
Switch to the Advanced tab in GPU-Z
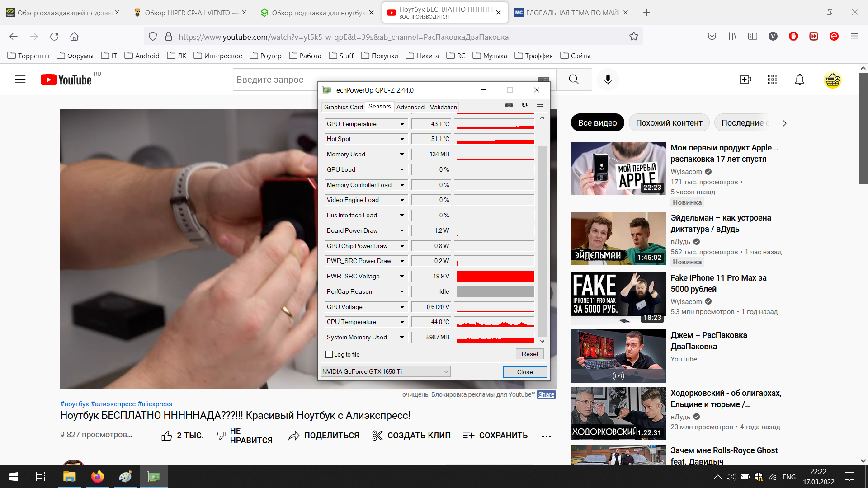410,107
